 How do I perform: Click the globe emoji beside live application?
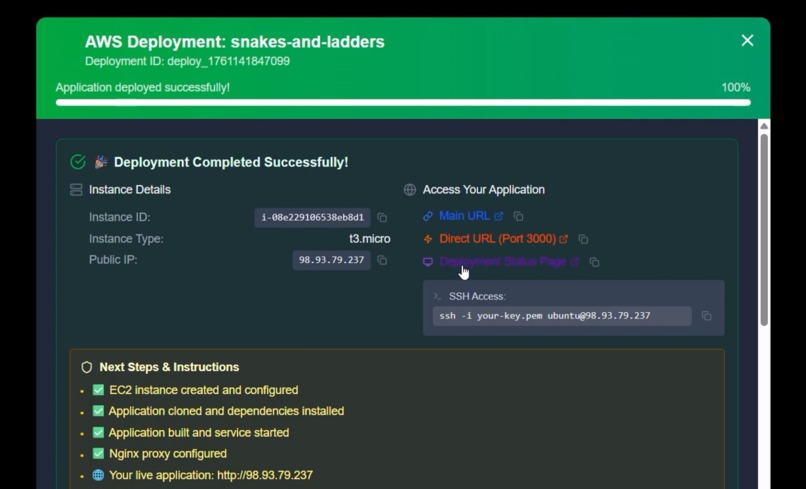[x=98, y=475]
